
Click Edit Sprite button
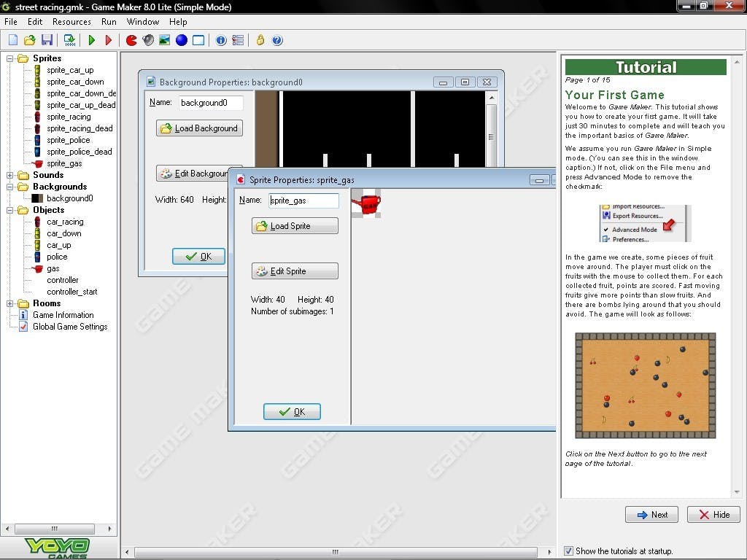(295, 271)
